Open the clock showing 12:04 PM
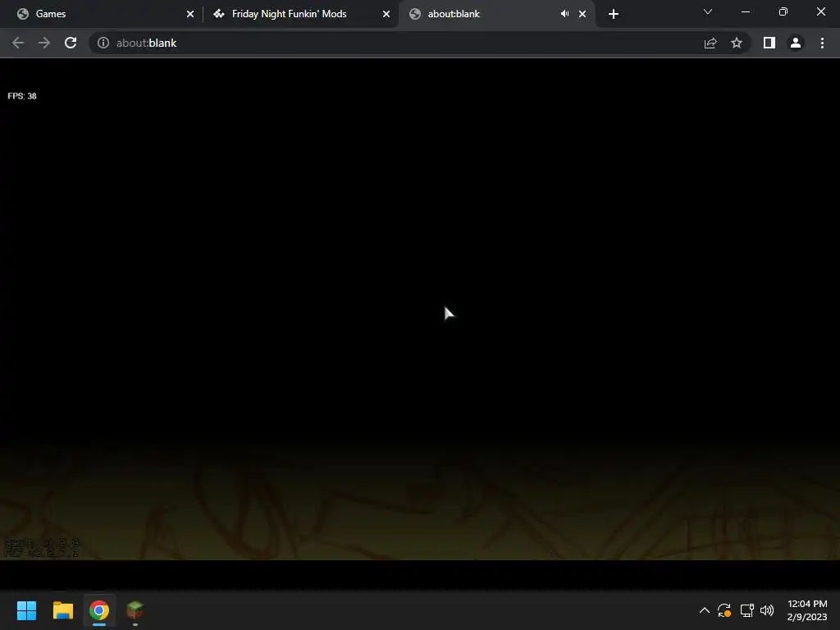The width and height of the screenshot is (840, 630). (x=807, y=610)
